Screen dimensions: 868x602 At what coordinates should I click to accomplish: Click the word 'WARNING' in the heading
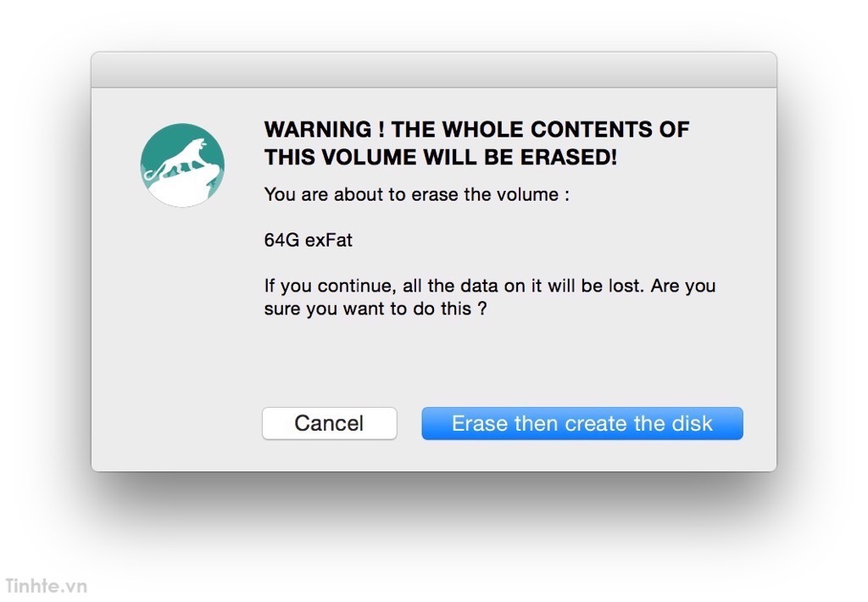pyautogui.click(x=318, y=130)
